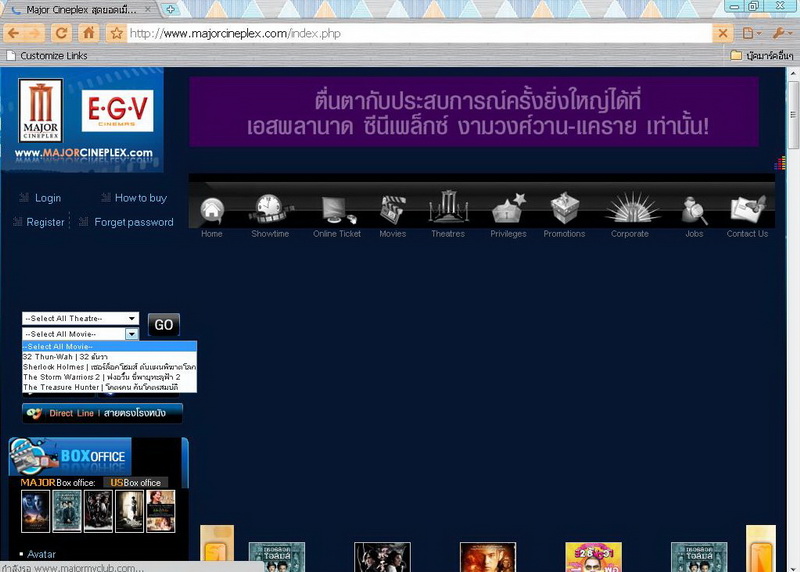Switch to the MAJOR Box office tab
This screenshot has width=800, height=572.
[58, 483]
